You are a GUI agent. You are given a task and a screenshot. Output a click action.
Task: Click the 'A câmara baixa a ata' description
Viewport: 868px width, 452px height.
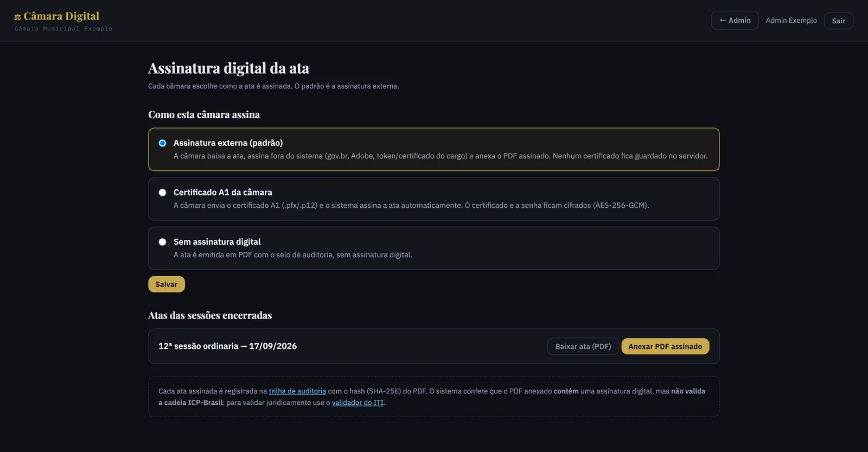[441, 156]
